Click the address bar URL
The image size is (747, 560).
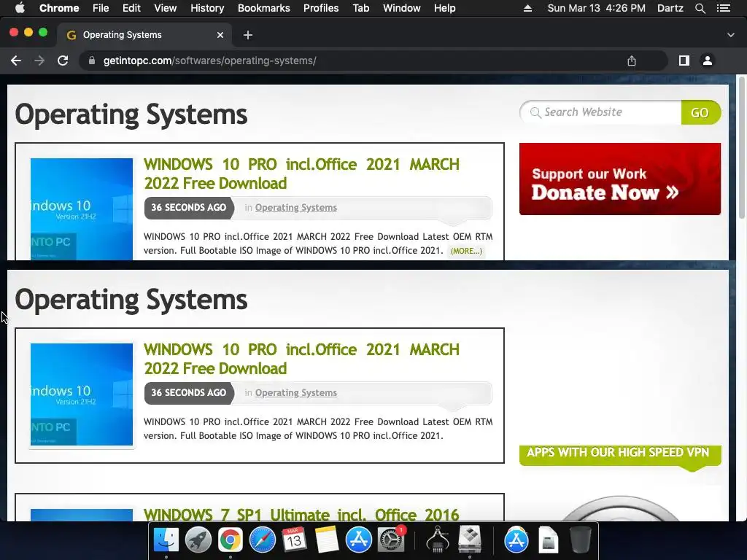tap(209, 61)
